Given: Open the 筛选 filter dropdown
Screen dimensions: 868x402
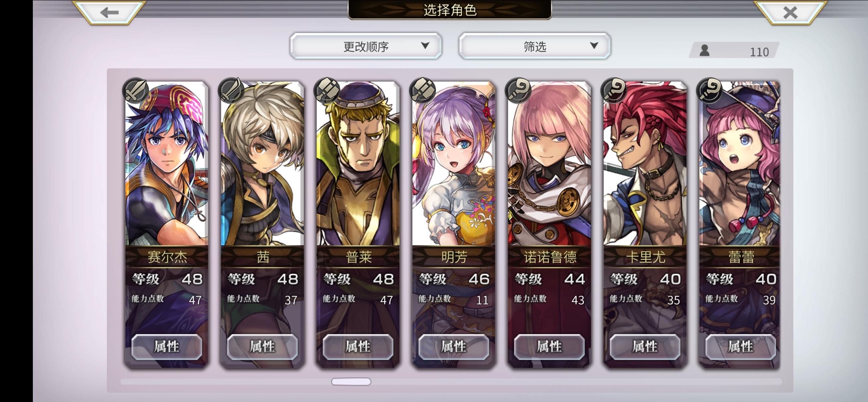Looking at the screenshot, I should (535, 46).
